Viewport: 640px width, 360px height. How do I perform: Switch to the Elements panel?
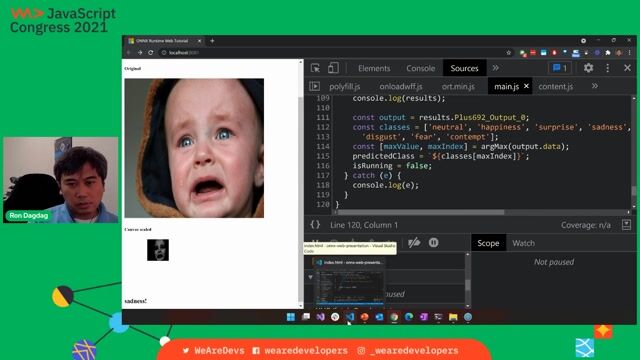coord(374,68)
